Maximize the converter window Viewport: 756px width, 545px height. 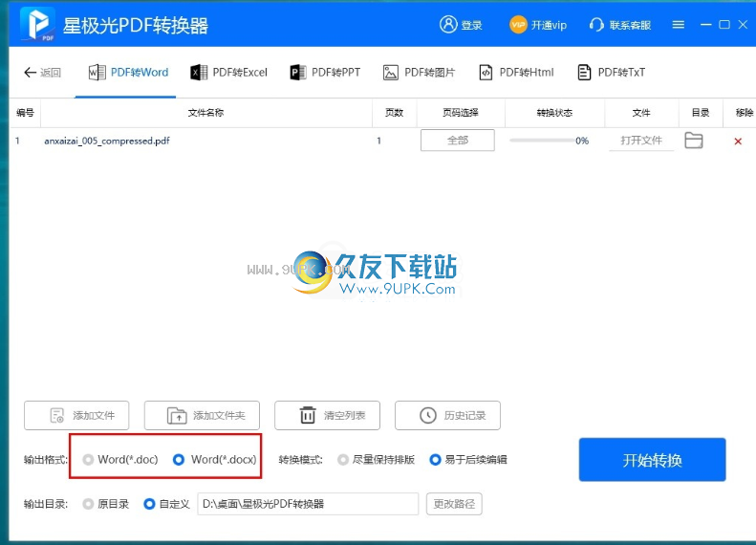[x=724, y=25]
